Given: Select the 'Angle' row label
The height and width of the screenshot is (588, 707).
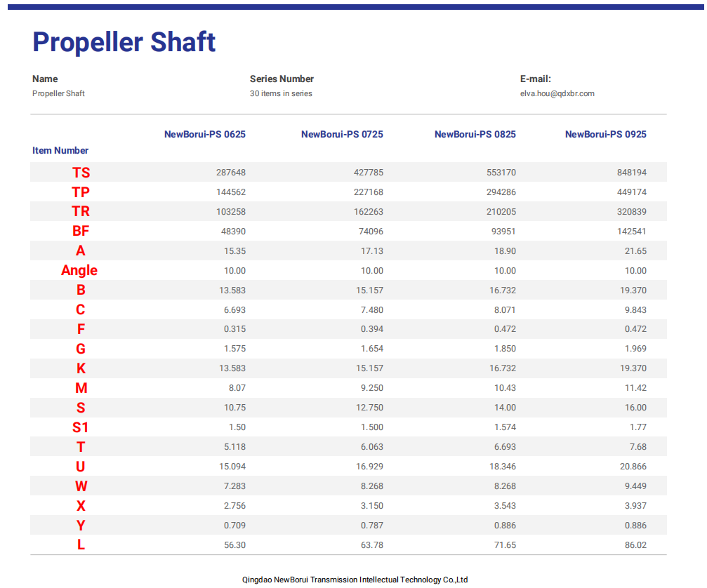Looking at the screenshot, I should coord(79,270).
